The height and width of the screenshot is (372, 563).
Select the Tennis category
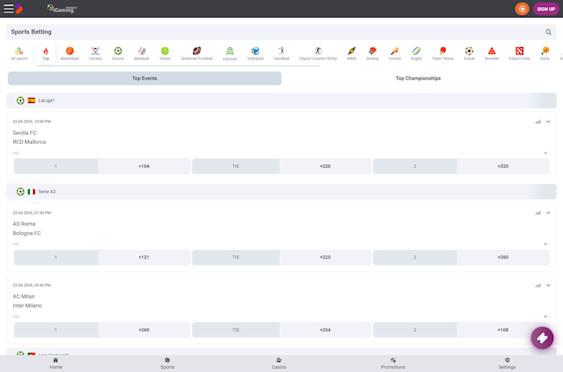tap(165, 54)
